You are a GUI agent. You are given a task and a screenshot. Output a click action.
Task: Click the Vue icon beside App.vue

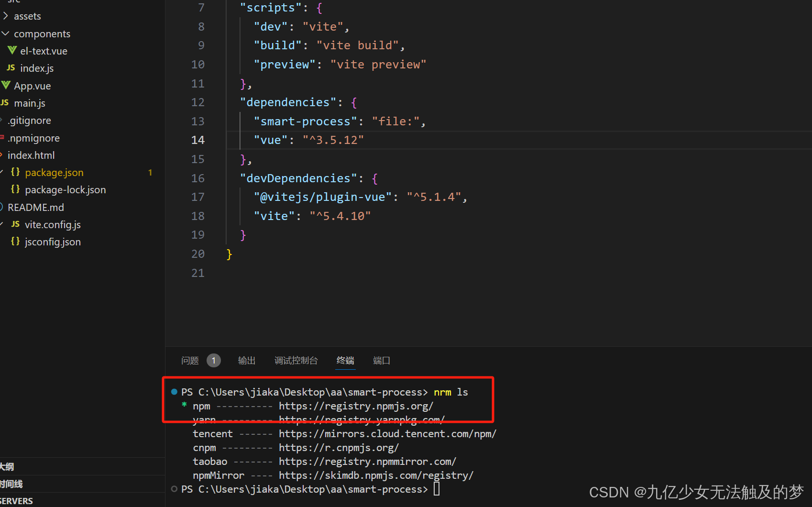click(x=6, y=86)
